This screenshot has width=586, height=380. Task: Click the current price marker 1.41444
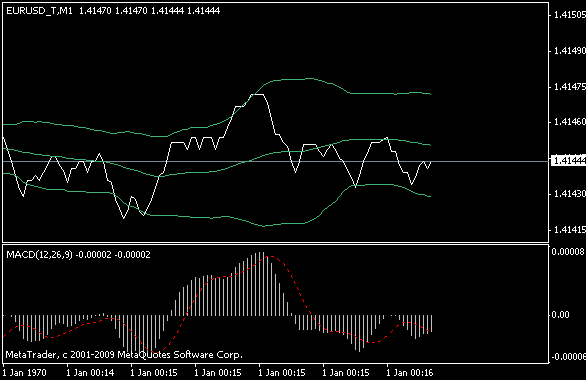(x=569, y=161)
